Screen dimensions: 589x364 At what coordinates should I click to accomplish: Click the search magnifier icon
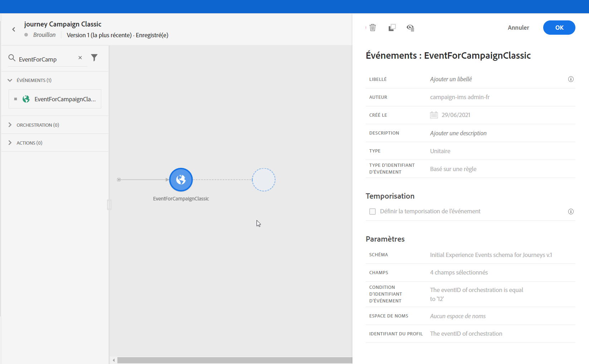pyautogui.click(x=12, y=58)
